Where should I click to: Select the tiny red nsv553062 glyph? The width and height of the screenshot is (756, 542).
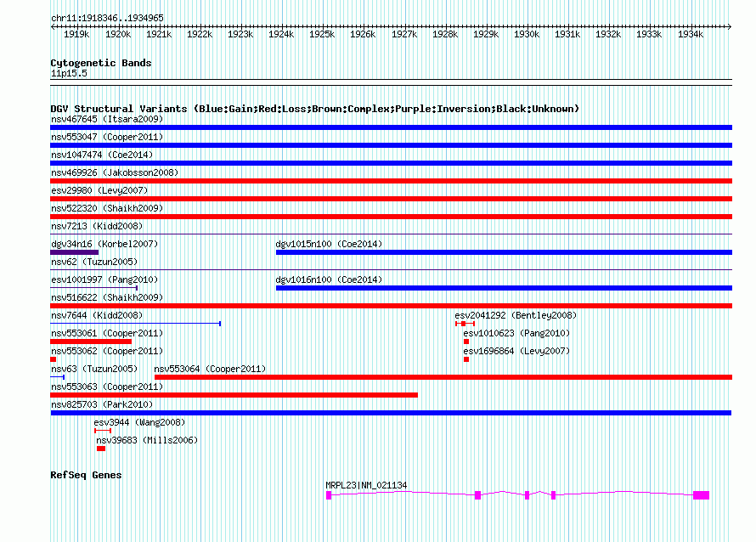(53, 359)
